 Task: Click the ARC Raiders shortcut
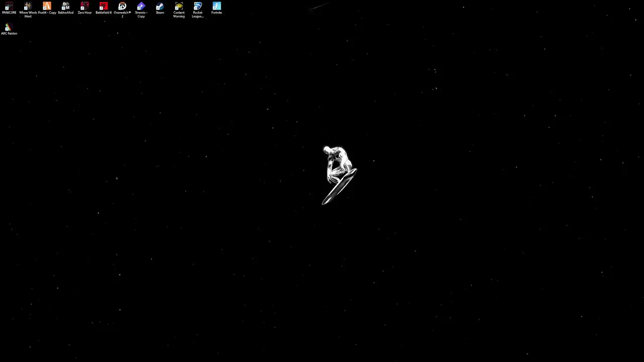click(9, 29)
